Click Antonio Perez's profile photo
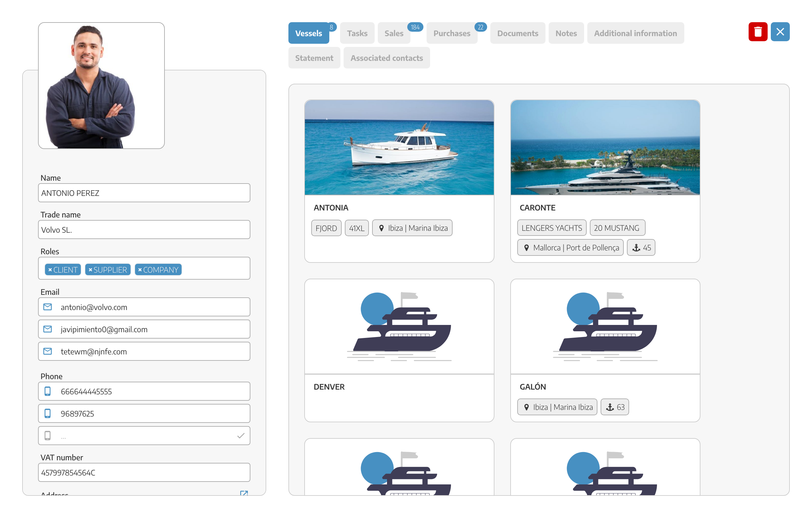The image size is (812, 518). 101,86
